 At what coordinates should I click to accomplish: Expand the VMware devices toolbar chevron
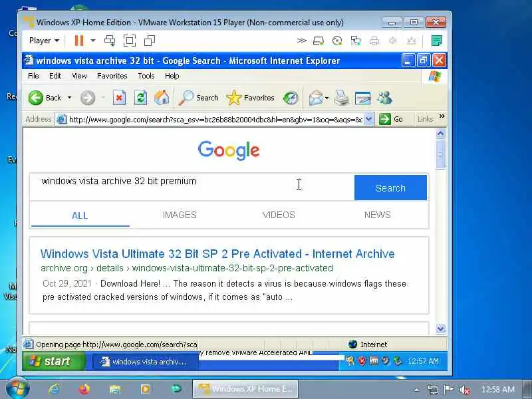coord(302,41)
